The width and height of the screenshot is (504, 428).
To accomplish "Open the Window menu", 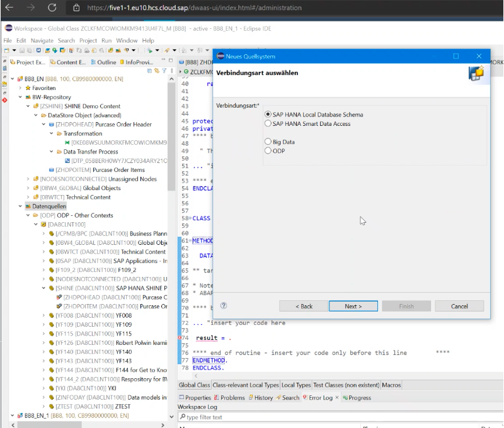I will [x=127, y=40].
